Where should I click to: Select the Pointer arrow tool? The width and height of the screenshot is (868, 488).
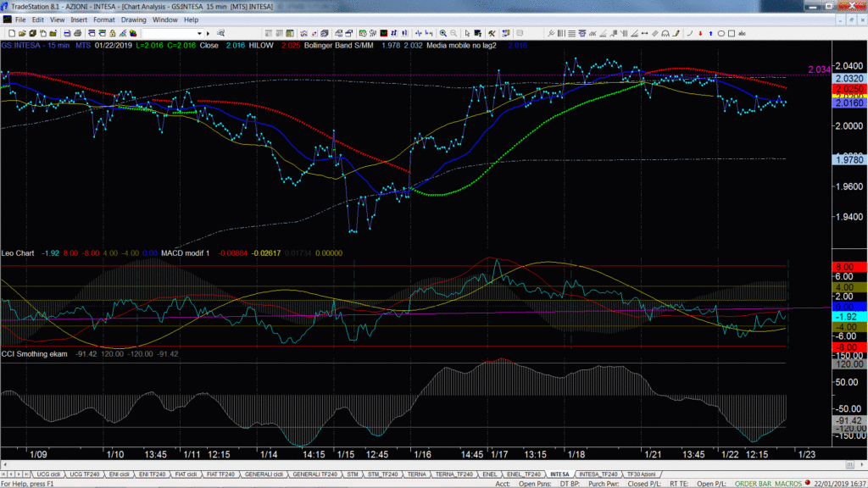tap(467, 33)
